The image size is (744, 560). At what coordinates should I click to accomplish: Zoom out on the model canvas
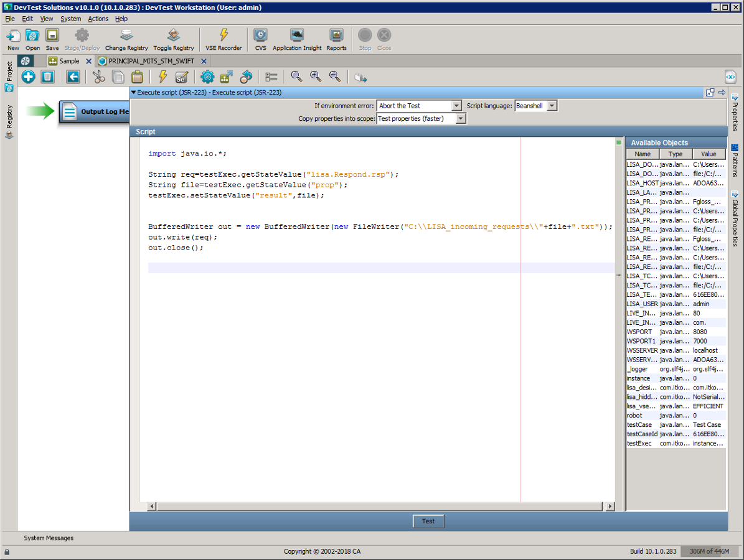click(x=335, y=77)
